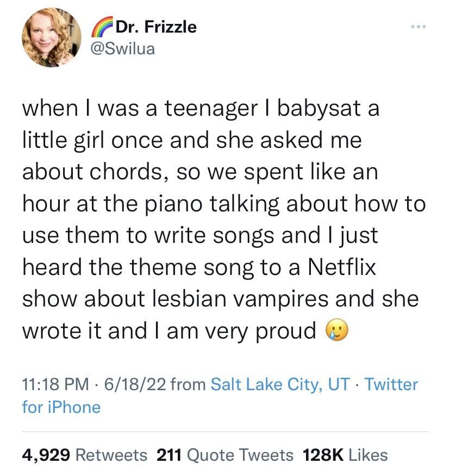Click the 6/18/22 date text
Image resolution: width=450 pixels, height=476 pixels.
pos(130,385)
